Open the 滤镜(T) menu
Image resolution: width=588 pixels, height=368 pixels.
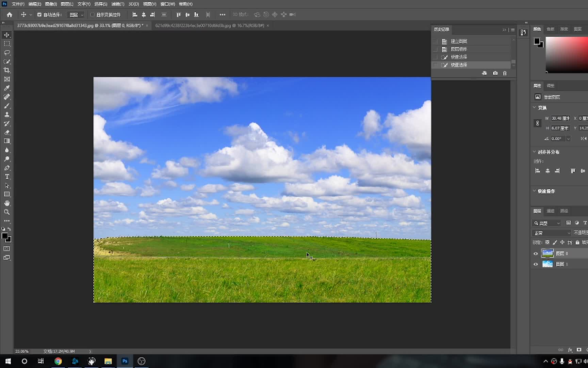(x=118, y=4)
